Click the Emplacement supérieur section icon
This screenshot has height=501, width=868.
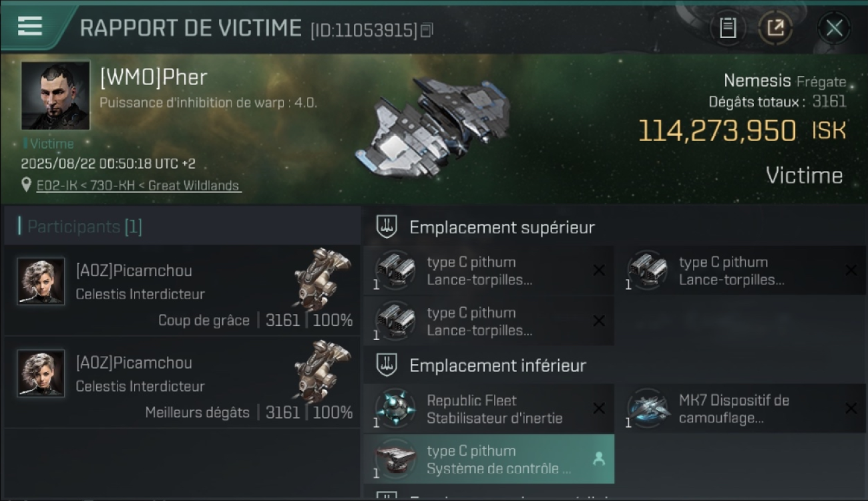click(387, 227)
